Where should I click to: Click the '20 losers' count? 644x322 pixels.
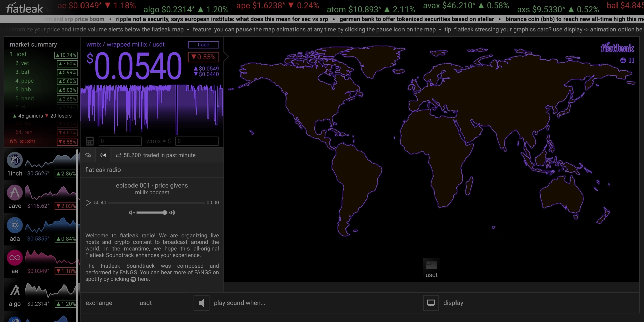click(58, 116)
